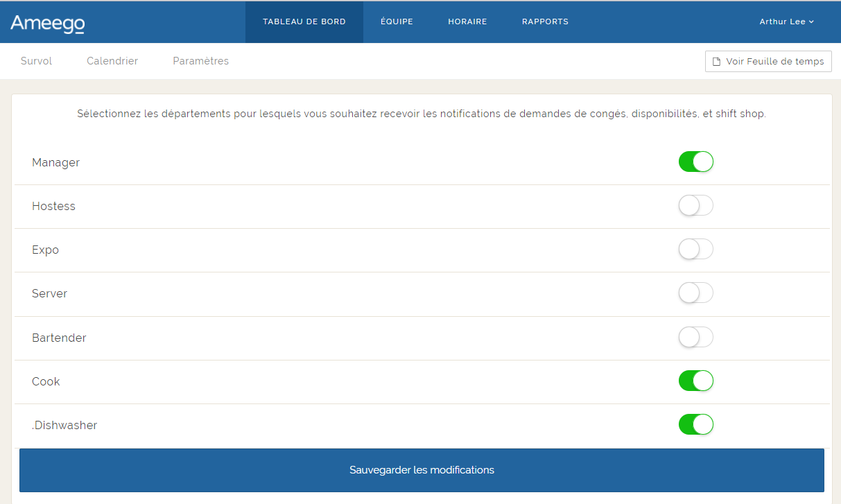Viewport: 841px width, 504px height.
Task: Enable the Bartender notifications toggle
Action: [695, 337]
